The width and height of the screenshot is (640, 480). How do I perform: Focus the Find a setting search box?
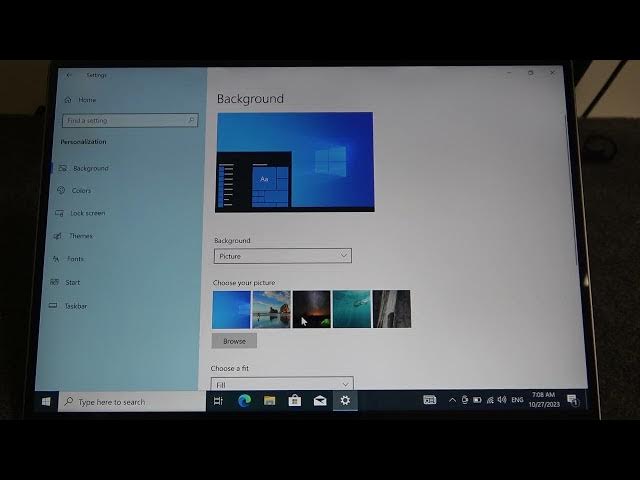(130, 120)
